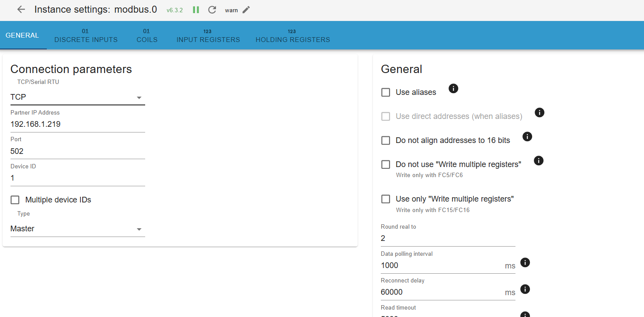The image size is (644, 317).
Task: Restart instance with the reload icon
Action: pyautogui.click(x=212, y=10)
